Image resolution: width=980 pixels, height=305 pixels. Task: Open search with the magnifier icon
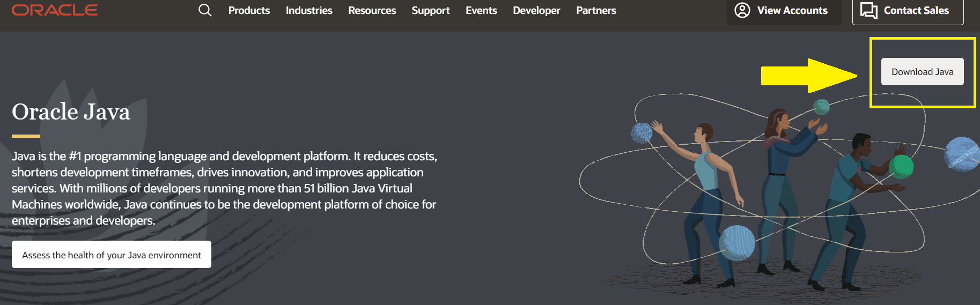205,10
